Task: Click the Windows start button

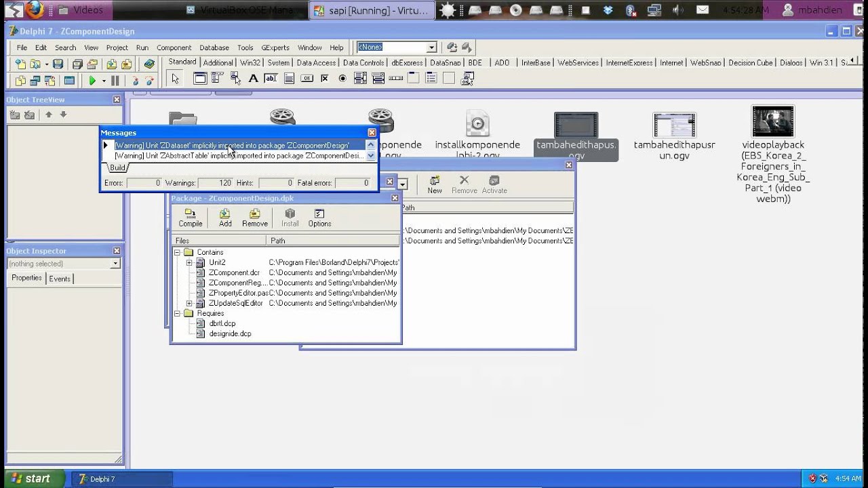Action: tap(33, 479)
